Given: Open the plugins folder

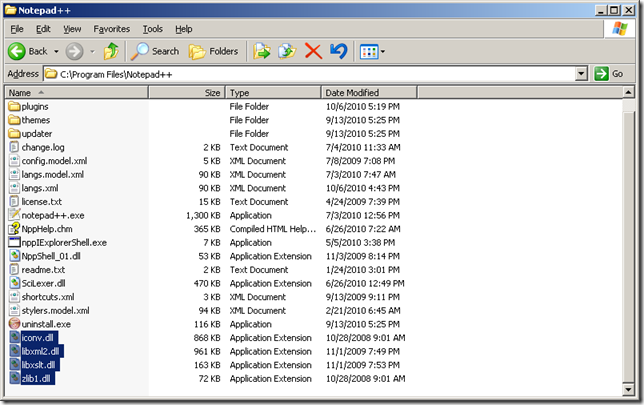Looking at the screenshot, I should pos(35,106).
